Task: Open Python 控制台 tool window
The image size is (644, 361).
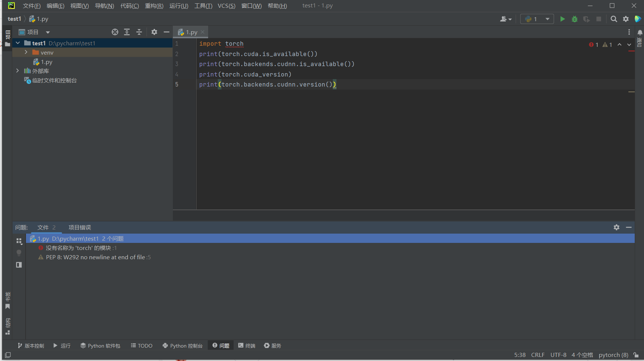Action: click(x=183, y=345)
